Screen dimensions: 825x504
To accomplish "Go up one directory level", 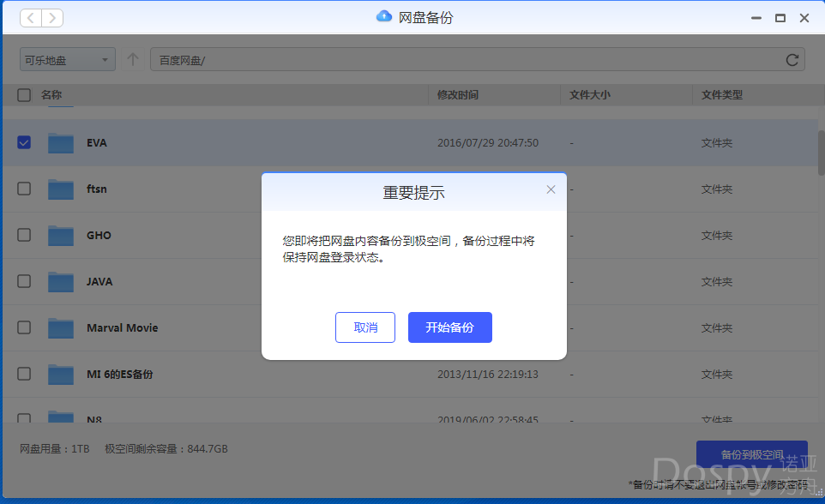I will [x=132, y=60].
